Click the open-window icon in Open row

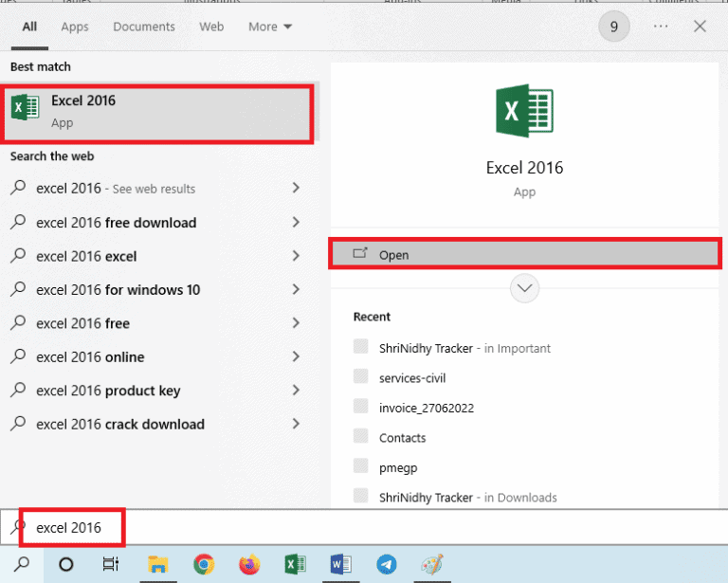tap(360, 252)
